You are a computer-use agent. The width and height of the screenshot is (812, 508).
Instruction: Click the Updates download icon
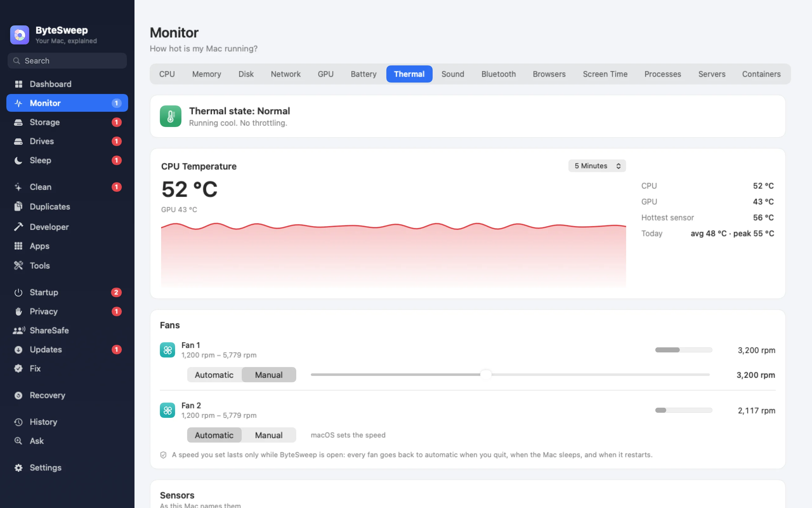[x=18, y=350]
